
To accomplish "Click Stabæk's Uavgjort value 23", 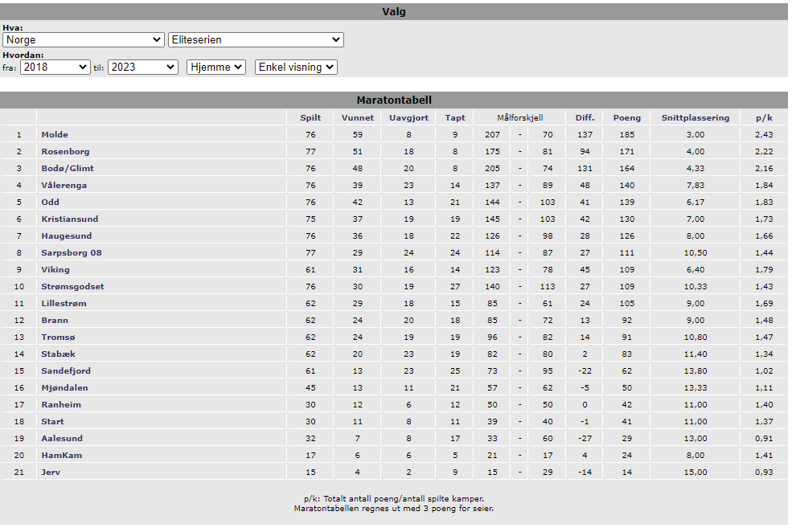I will (x=408, y=354).
